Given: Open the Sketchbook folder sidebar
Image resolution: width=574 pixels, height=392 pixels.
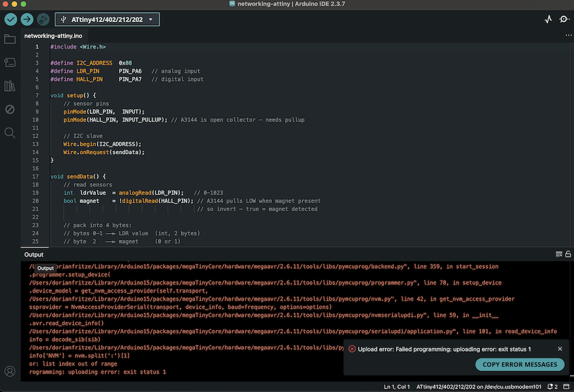Looking at the screenshot, I should coord(10,39).
